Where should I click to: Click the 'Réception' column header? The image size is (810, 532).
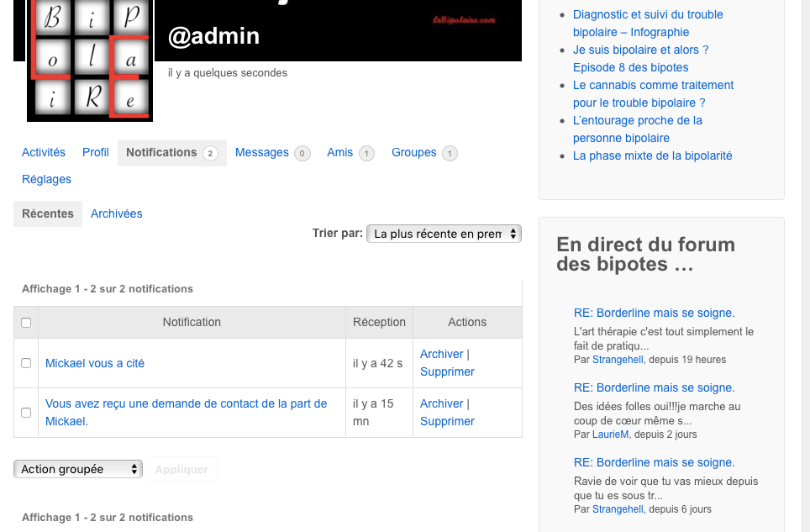coord(379,322)
